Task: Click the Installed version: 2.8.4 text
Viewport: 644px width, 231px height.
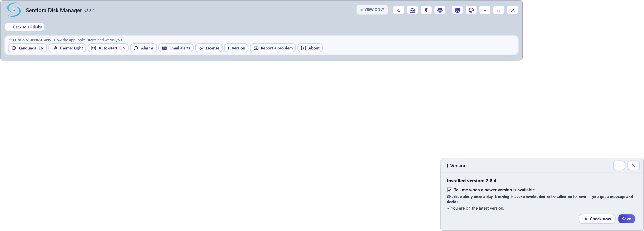Action: coord(471,181)
